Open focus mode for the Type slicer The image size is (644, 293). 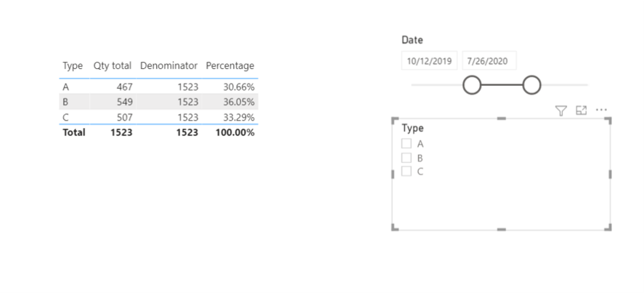[581, 111]
